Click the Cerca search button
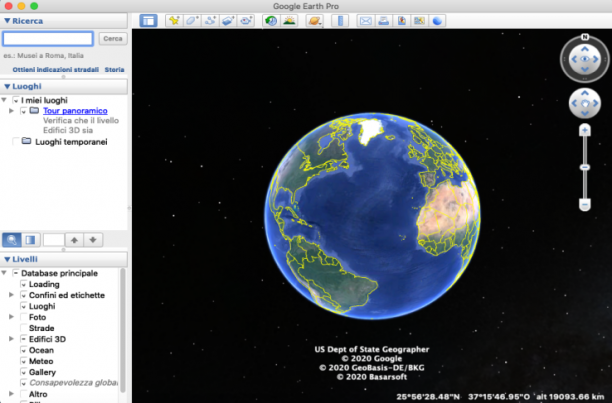The height and width of the screenshot is (403, 612). (x=113, y=39)
